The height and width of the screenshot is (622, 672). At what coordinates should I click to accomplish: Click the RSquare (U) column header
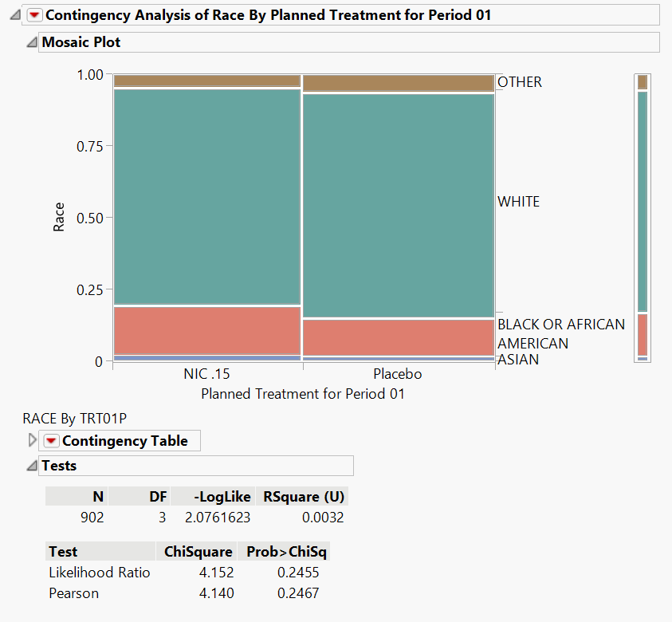point(303,497)
